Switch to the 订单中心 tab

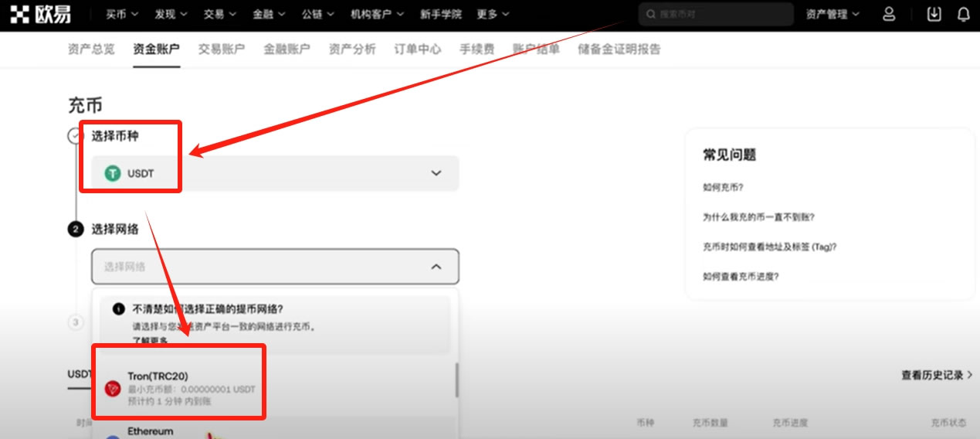pyautogui.click(x=418, y=49)
